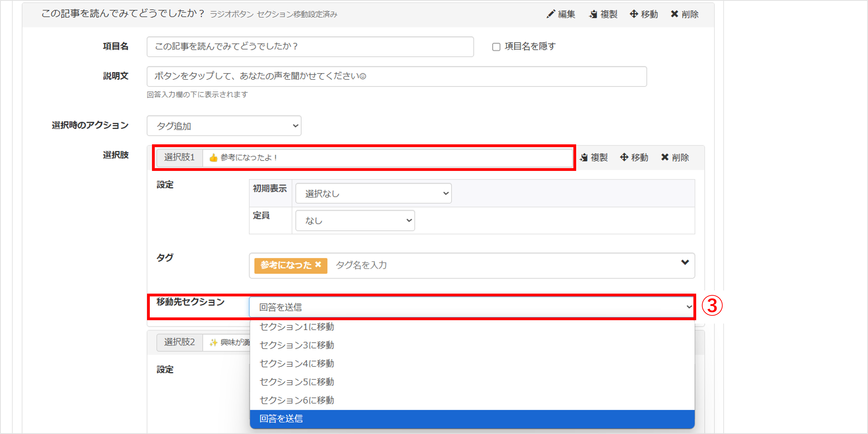868x434 pixels.
Task: Open the 初期表示 dropdown showing 選択なし
Action: [x=373, y=194]
